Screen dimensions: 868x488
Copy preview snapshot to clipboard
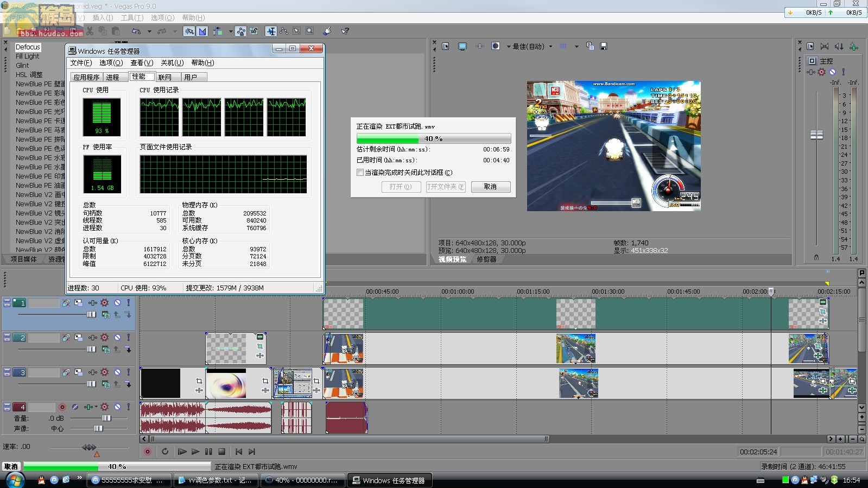pyautogui.click(x=590, y=47)
